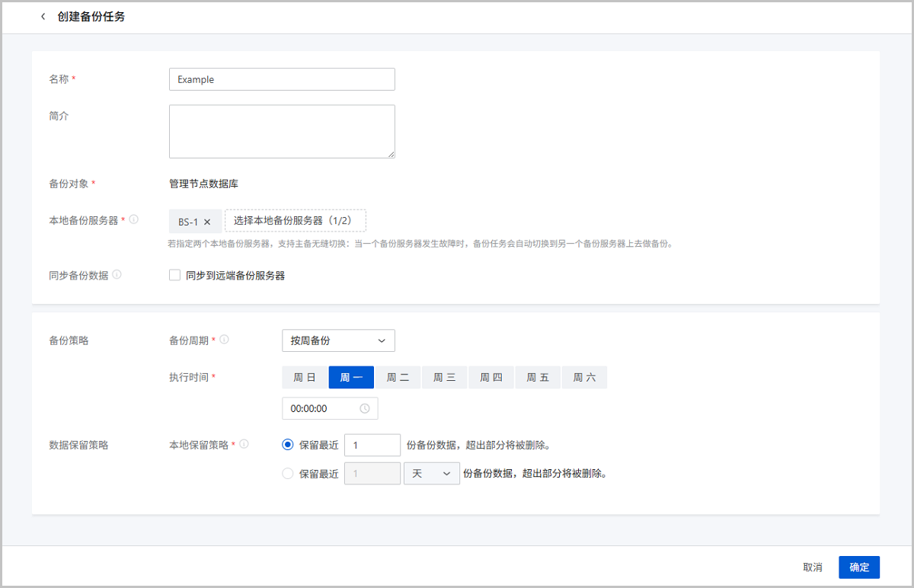The image size is (914, 588).
Task: Click clock icon in execution time field
Action: coord(364,408)
